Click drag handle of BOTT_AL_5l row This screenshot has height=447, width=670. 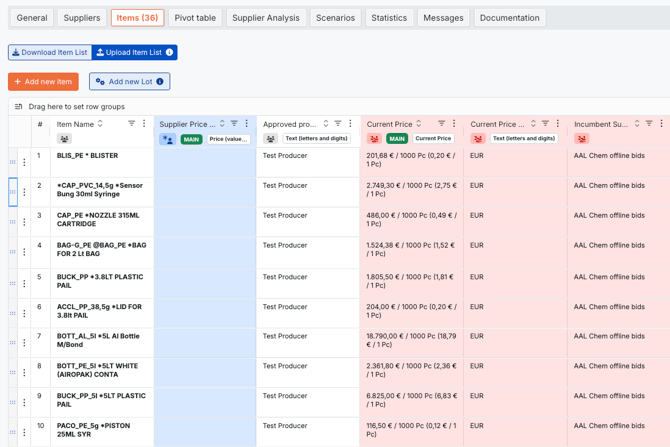point(12,343)
